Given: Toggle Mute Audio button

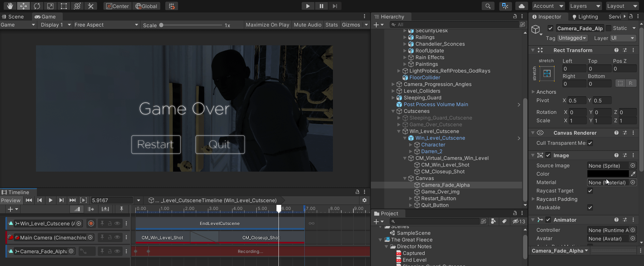Looking at the screenshot, I should (x=307, y=25).
